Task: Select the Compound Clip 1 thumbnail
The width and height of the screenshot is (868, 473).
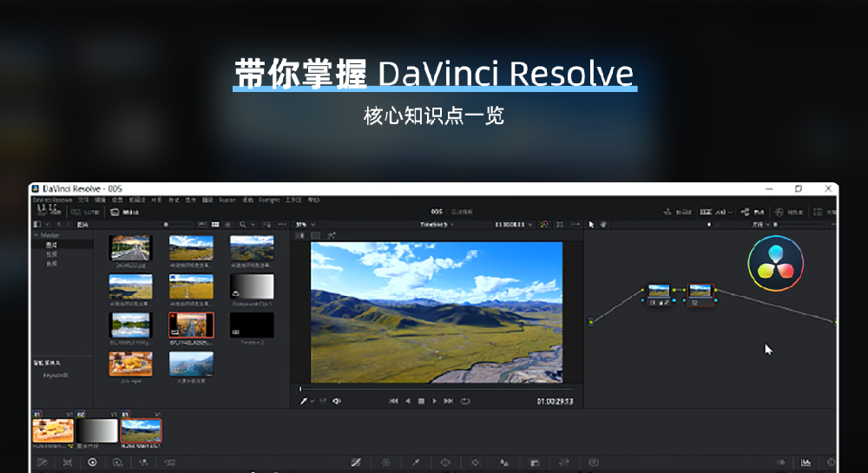Action: pos(252,287)
